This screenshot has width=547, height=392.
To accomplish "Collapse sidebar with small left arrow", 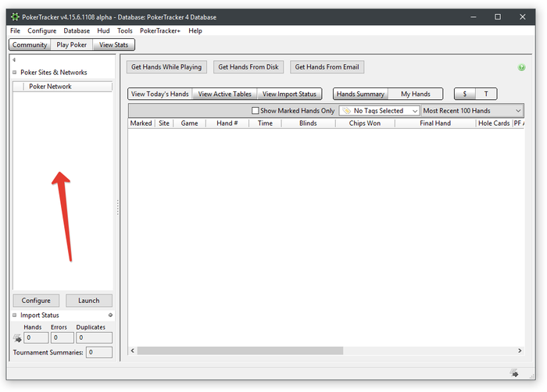I will point(14,59).
